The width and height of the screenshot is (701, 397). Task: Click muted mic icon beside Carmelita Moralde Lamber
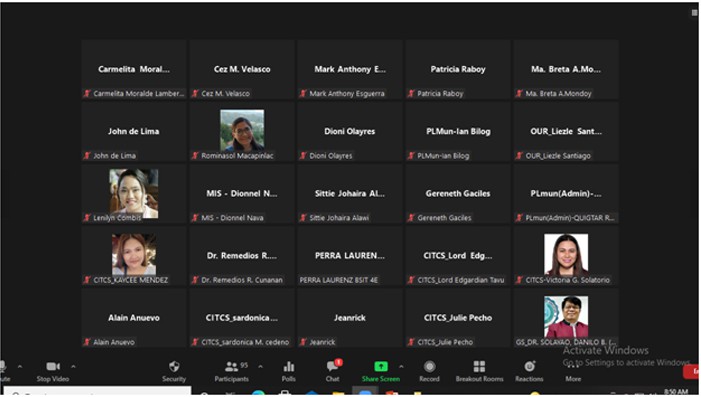coord(87,93)
